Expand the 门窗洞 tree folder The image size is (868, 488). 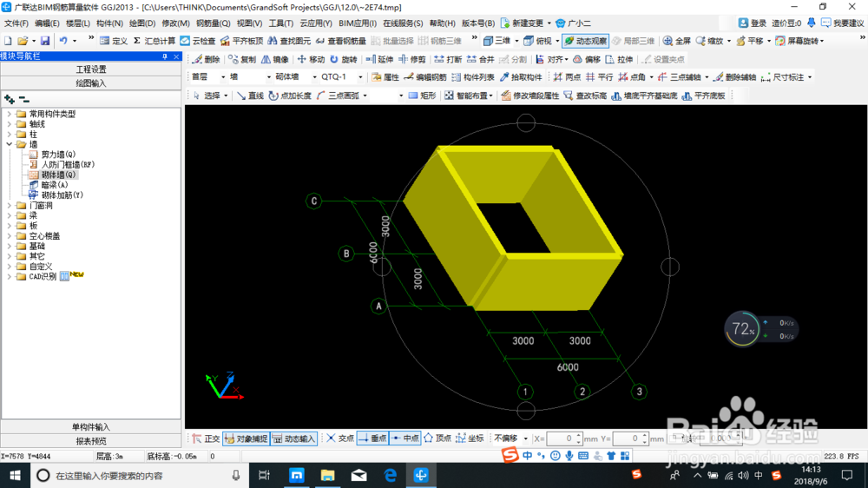click(10, 206)
